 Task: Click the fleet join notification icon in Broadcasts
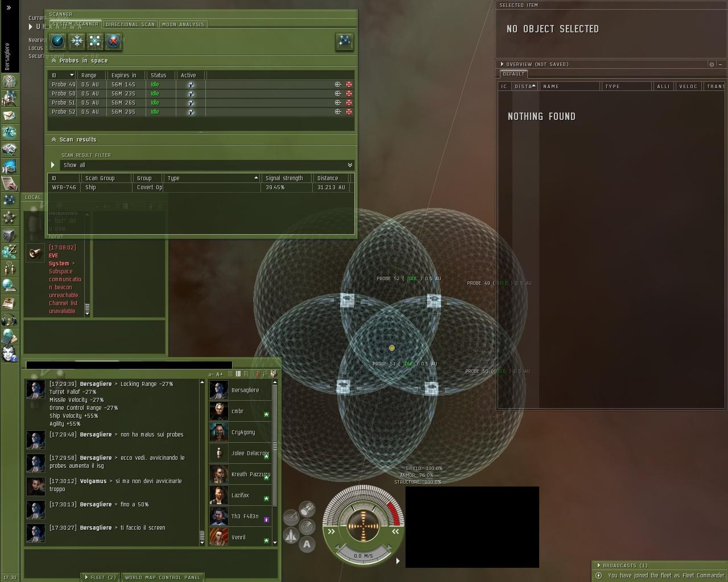[598, 575]
